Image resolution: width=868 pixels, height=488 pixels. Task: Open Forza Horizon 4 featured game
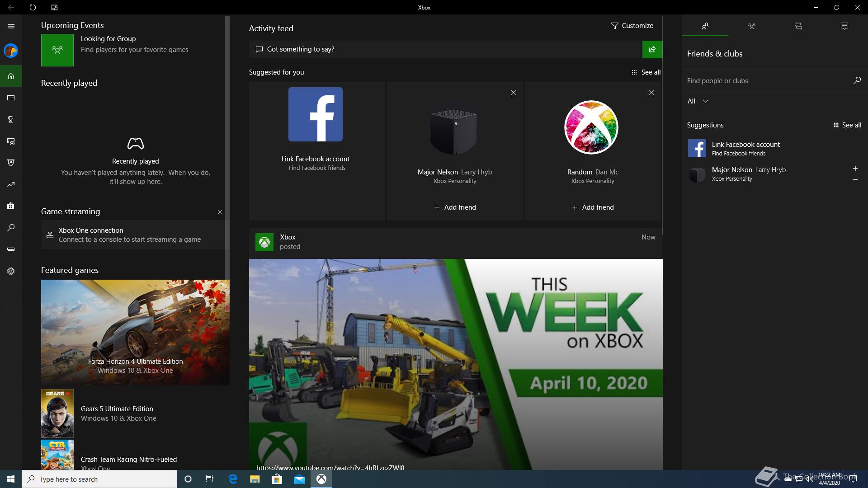tap(135, 333)
